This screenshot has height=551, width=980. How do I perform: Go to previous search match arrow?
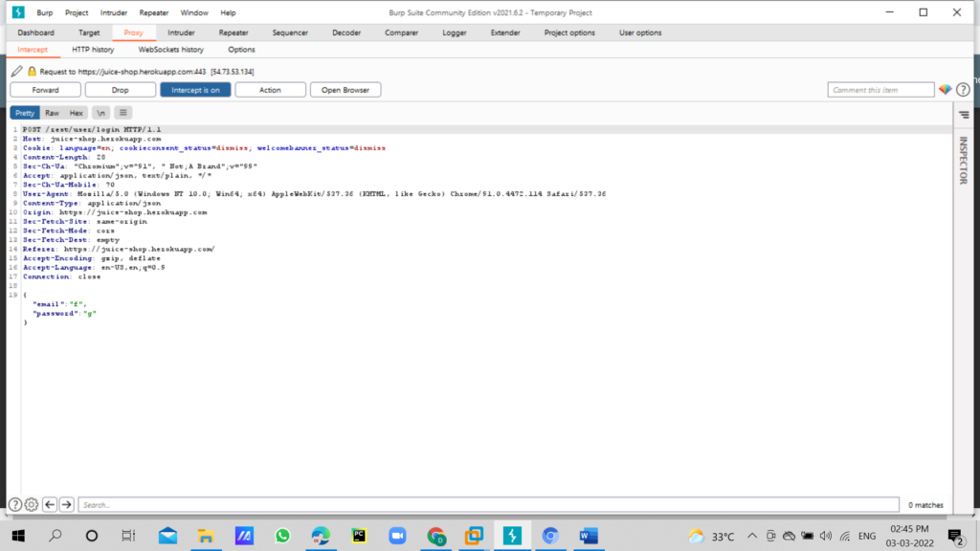(50, 504)
